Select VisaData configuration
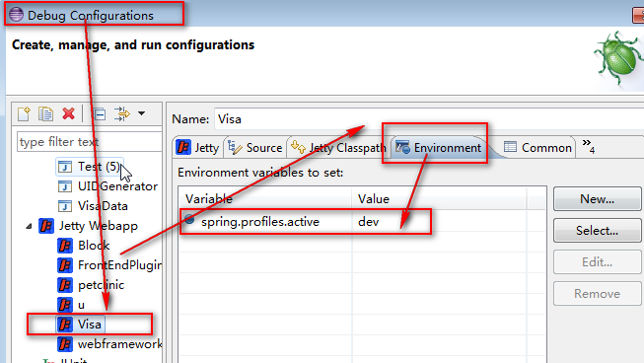Viewport: 644px width, 363px height. [x=103, y=206]
